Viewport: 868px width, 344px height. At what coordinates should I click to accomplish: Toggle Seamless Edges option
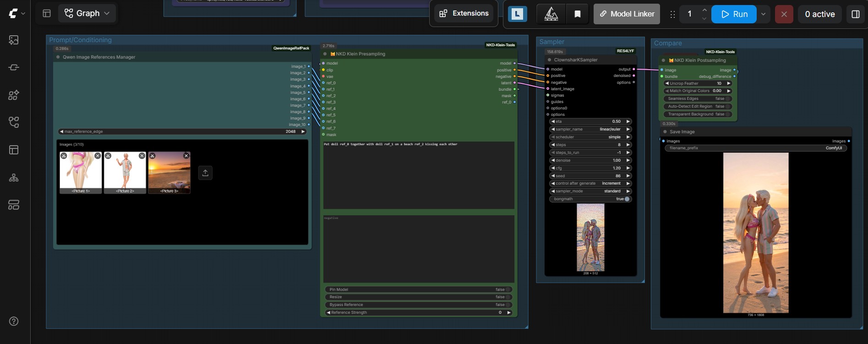point(698,98)
